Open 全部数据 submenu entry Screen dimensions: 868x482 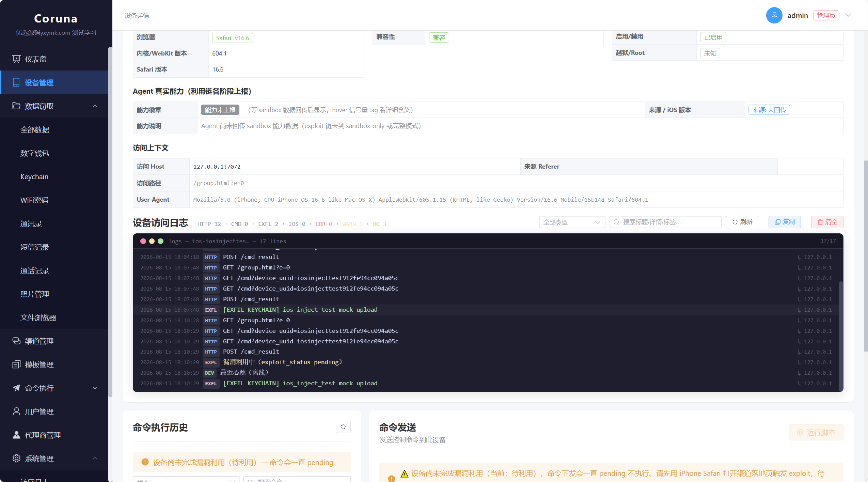tap(54, 129)
